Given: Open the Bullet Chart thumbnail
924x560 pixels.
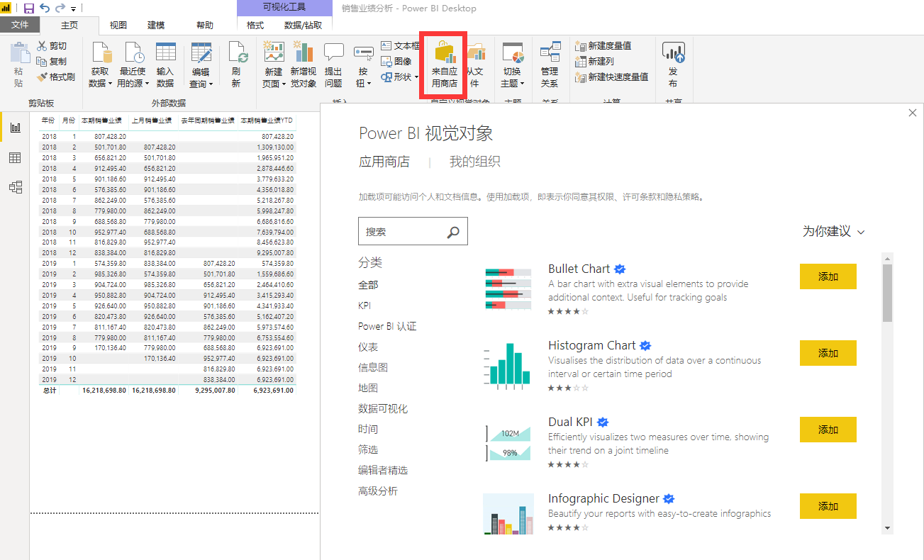Looking at the screenshot, I should tap(508, 289).
